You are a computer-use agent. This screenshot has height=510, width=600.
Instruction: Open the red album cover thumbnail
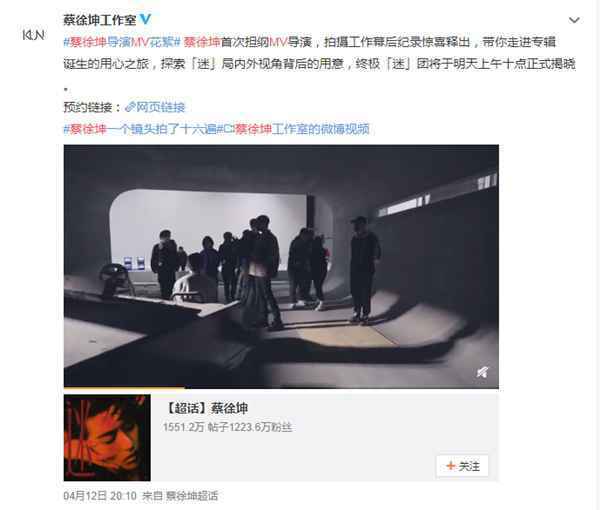(x=107, y=438)
